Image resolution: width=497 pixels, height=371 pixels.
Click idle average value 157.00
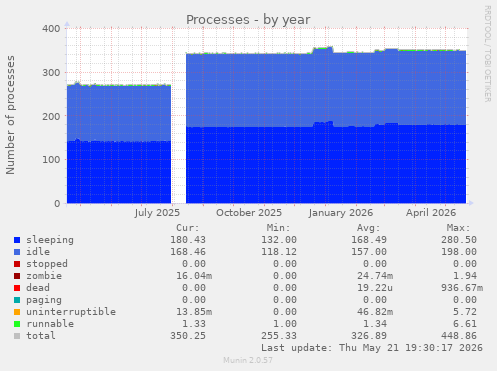(x=369, y=252)
